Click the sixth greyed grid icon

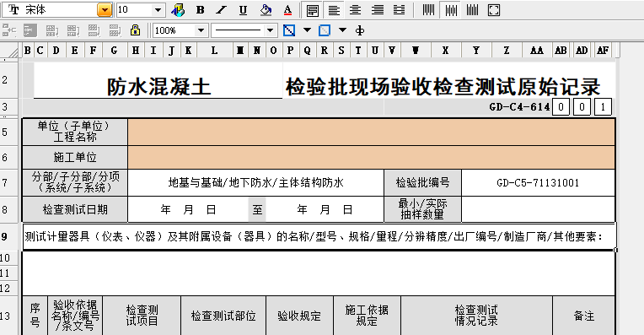(x=115, y=30)
